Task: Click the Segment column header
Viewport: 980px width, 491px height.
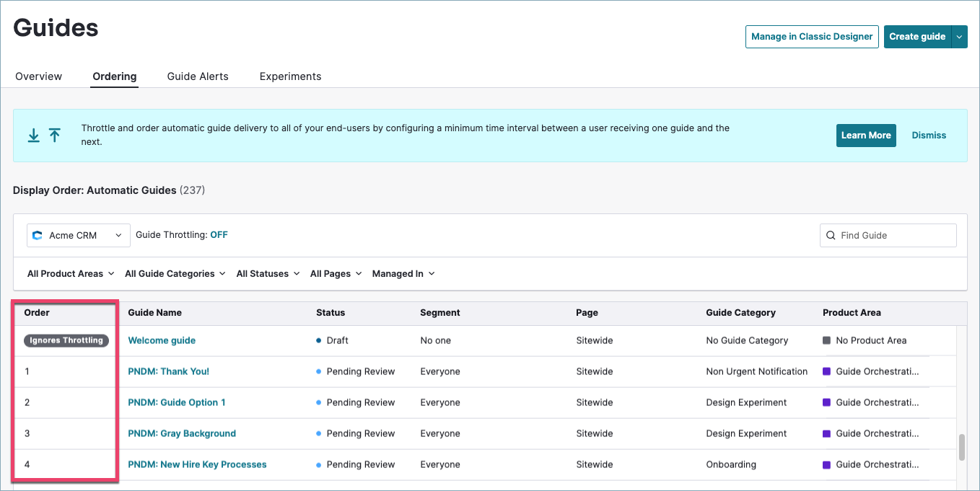Action: click(440, 313)
